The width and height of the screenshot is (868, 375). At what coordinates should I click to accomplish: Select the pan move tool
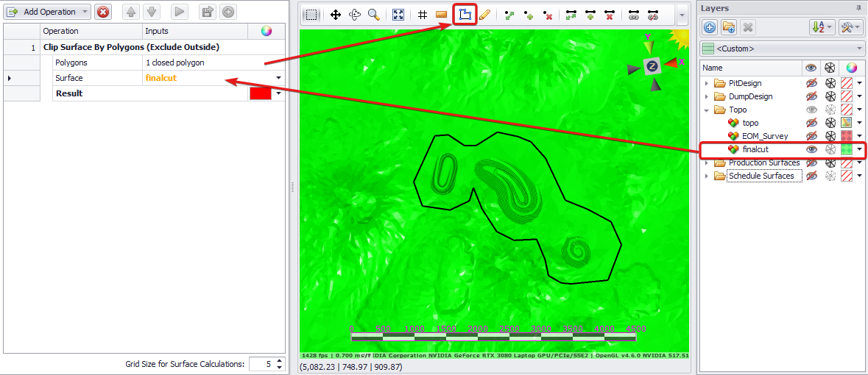click(x=336, y=14)
